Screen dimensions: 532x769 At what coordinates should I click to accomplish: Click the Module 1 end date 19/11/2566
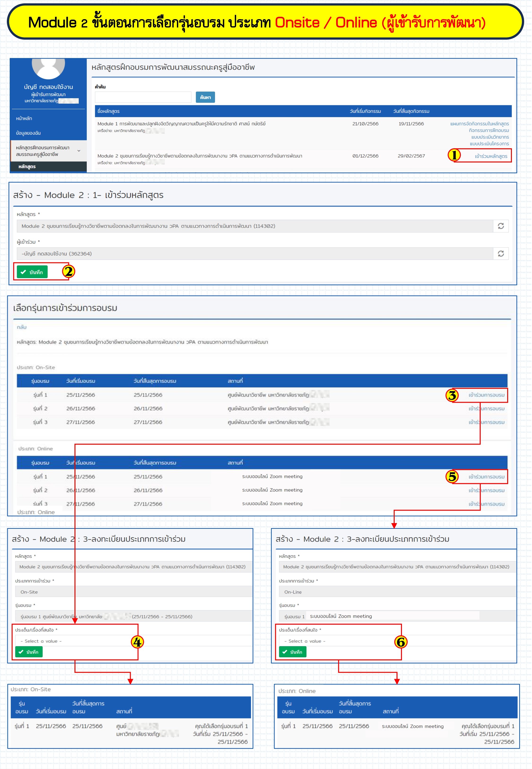tap(411, 124)
